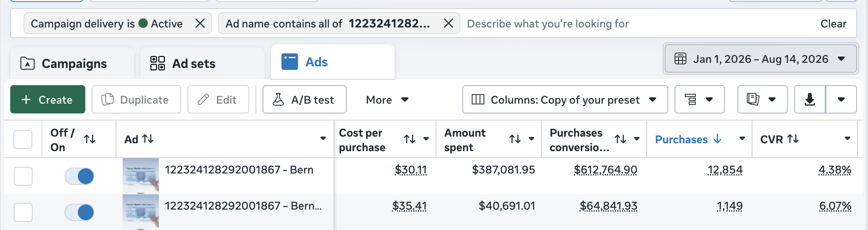Open the date range picker Jan 1 – Aug 14, 2026
The image size is (868, 230).
tap(760, 59)
